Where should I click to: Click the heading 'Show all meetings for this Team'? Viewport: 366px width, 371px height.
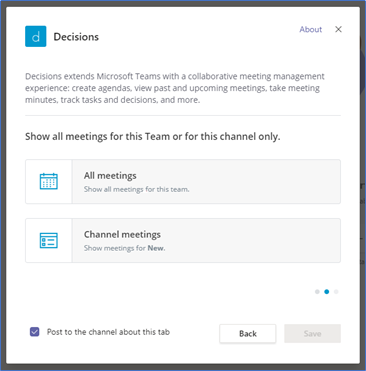(153, 137)
